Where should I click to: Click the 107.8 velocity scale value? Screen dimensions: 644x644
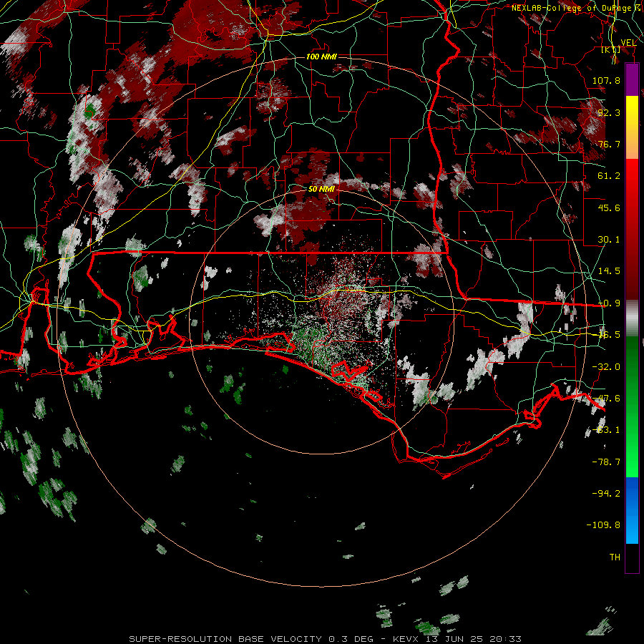pos(606,80)
